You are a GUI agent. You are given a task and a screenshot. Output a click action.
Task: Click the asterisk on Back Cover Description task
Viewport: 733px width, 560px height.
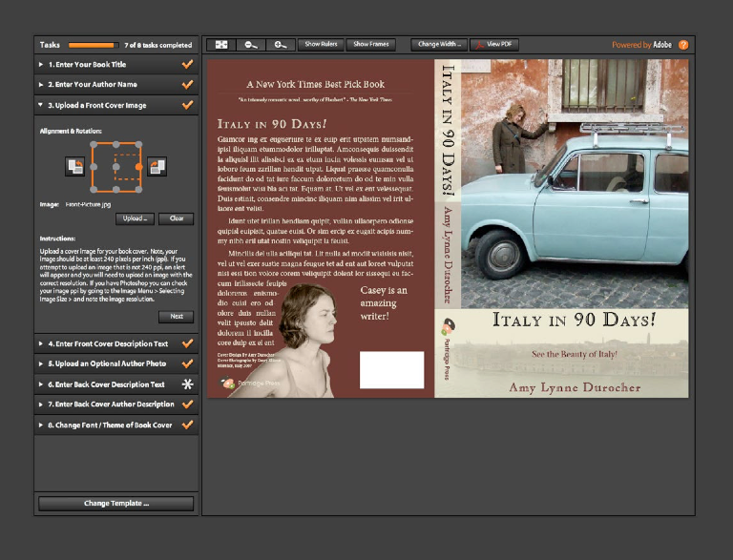[x=187, y=384]
